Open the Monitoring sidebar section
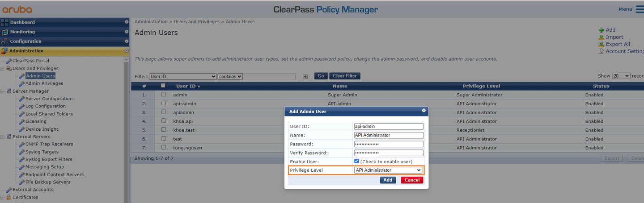Screen dimensions: 644x203 65,32
